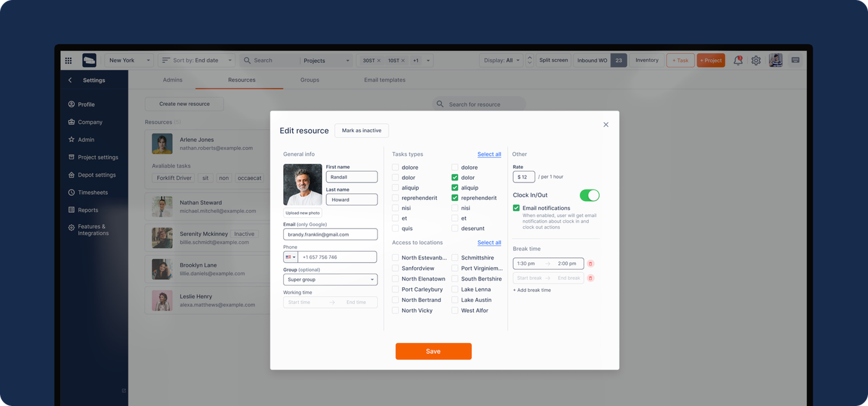Check the North Vicky location
Viewport: 868px width, 406px height.
click(x=395, y=310)
